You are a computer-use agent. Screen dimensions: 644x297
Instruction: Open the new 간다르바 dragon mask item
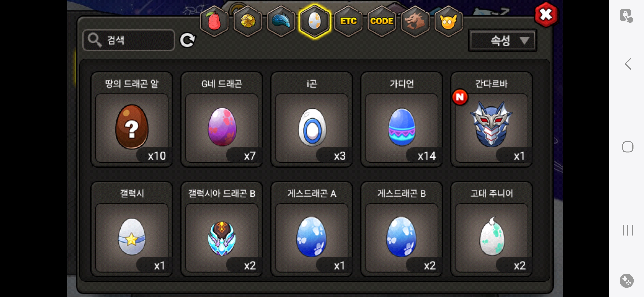click(492, 119)
